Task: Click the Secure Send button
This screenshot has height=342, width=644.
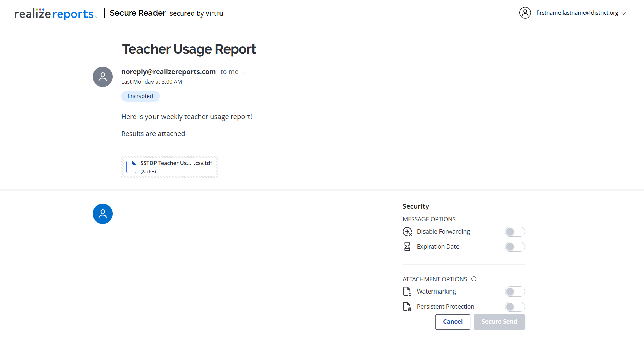Action: click(x=499, y=322)
